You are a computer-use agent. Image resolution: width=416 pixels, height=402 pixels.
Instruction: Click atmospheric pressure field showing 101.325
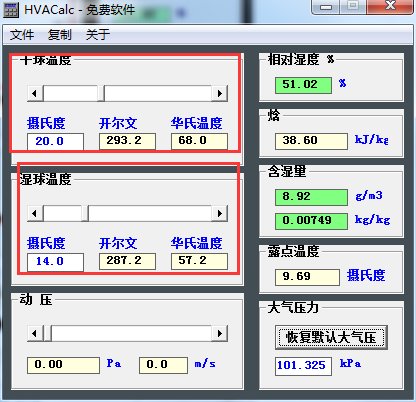pos(303,366)
